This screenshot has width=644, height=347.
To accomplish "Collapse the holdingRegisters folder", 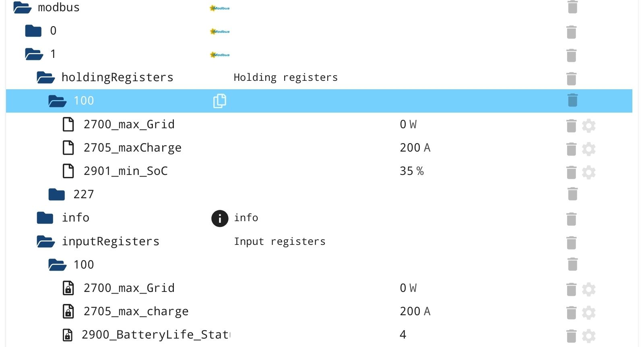I will click(45, 78).
